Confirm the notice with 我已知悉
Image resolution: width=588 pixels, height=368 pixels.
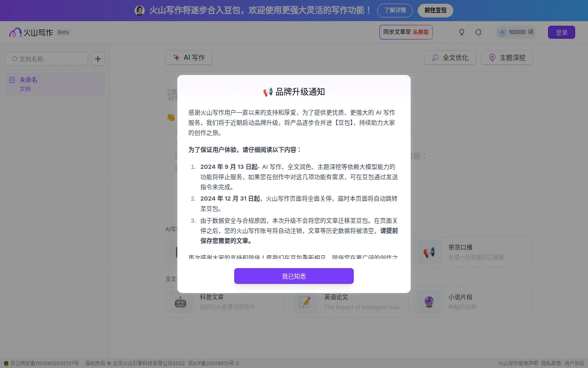(294, 276)
